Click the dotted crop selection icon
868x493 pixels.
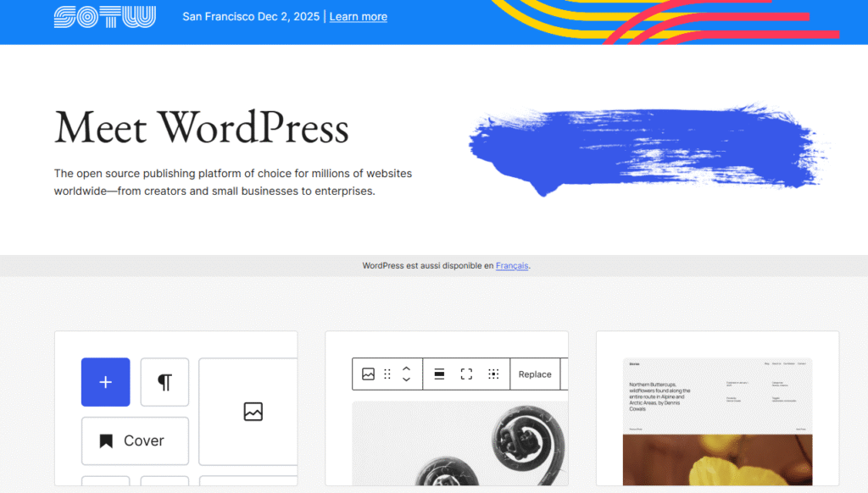pyautogui.click(x=493, y=374)
